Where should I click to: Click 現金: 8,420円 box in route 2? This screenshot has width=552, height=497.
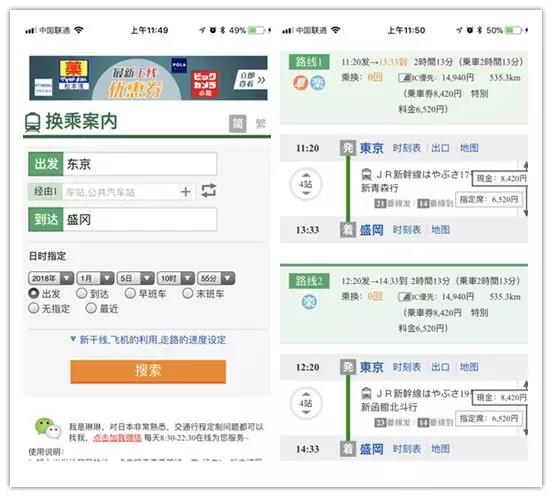(500, 397)
